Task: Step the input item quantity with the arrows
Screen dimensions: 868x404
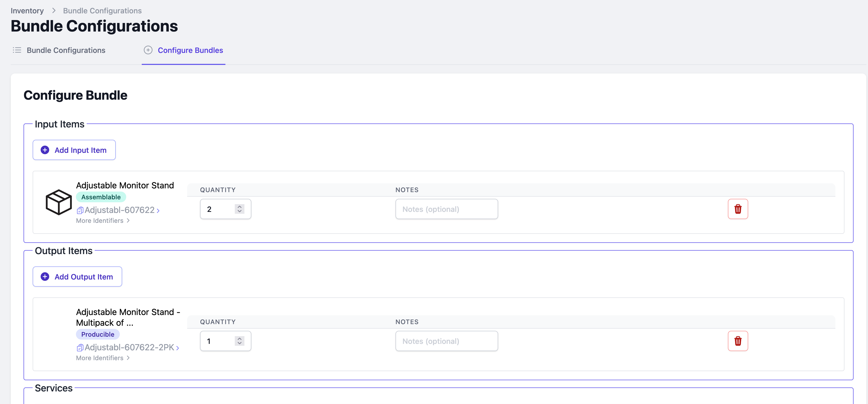Action: point(239,209)
